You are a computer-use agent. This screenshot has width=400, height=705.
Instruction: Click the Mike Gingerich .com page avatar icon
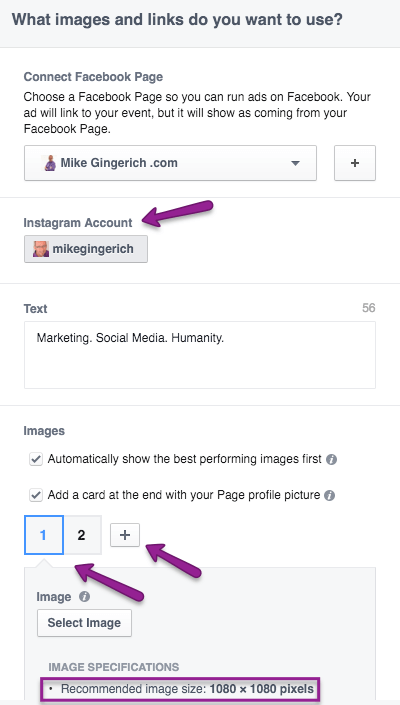pyautogui.click(x=50, y=163)
